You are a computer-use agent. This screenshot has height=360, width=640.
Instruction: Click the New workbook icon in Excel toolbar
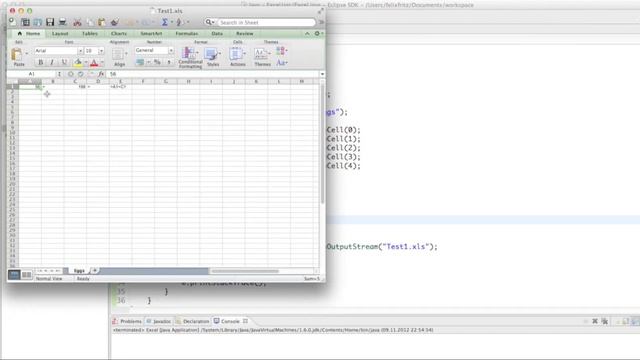13,22
